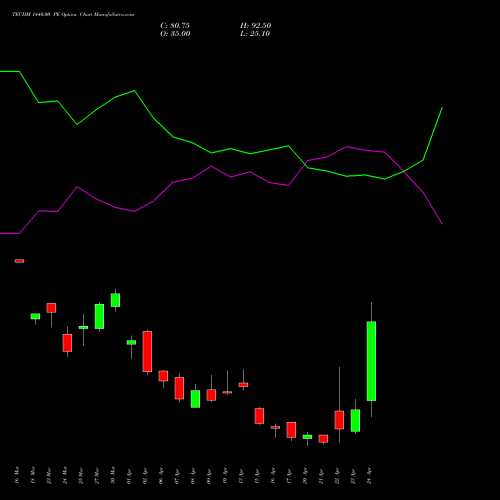Click the 24 Apr date label on axis
Image resolution: width=500 pixels, height=500 pixels.
(x=369, y=476)
